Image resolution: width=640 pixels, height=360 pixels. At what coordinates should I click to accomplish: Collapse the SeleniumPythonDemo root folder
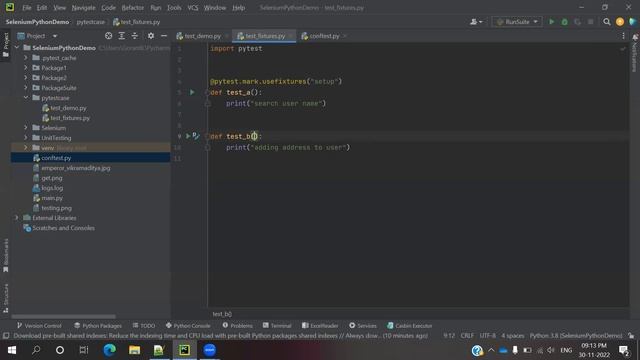[x=17, y=48]
